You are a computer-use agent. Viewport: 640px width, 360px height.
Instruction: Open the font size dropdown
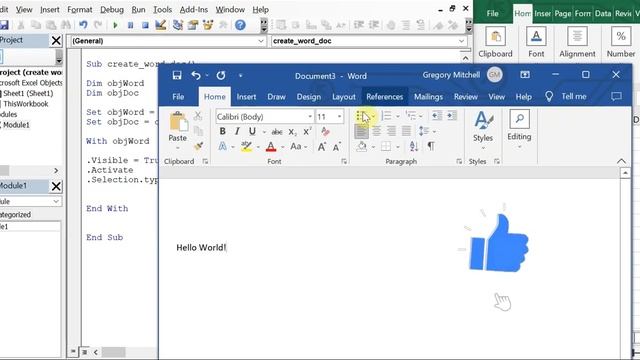click(339, 117)
